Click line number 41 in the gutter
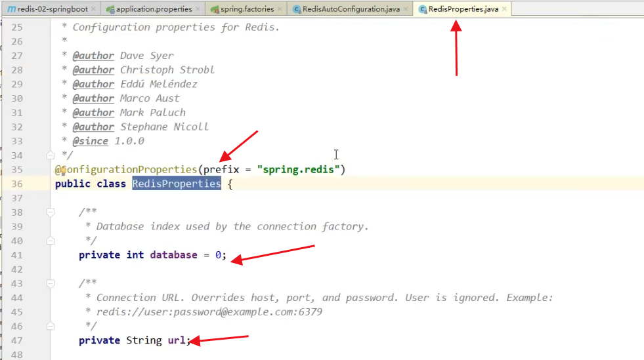 [x=17, y=255]
